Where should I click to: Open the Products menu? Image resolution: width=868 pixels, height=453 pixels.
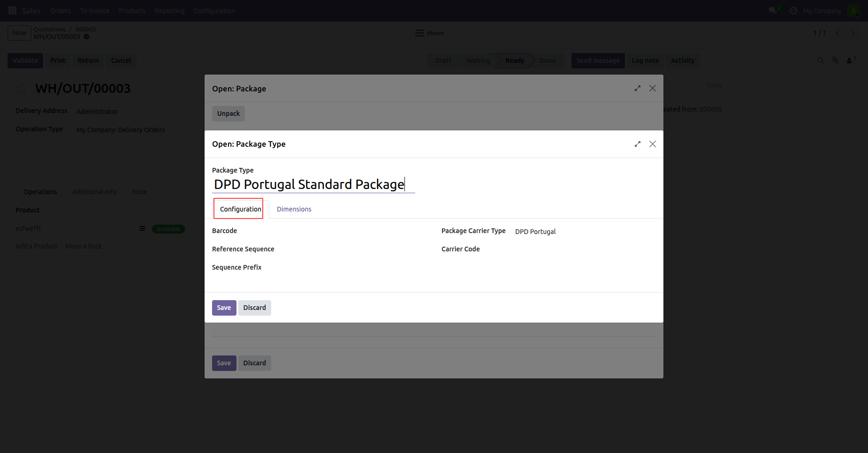132,10
